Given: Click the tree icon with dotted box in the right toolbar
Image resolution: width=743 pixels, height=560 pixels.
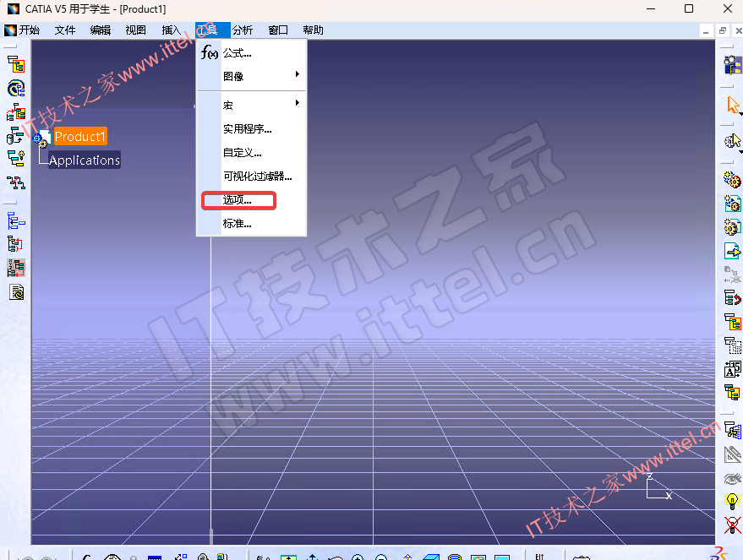Looking at the screenshot, I should (733, 345).
